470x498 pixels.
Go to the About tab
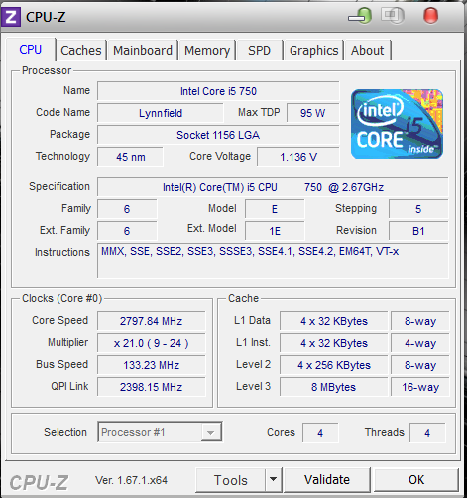pos(368,51)
